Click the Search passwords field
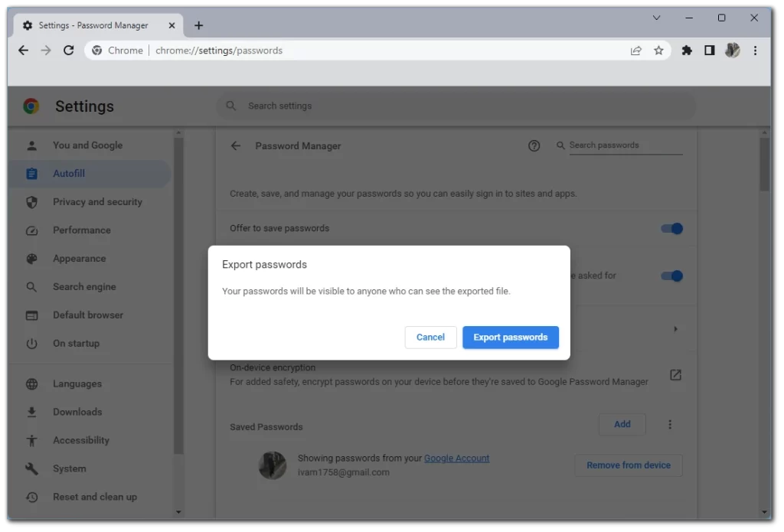Image resolution: width=784 pixels, height=532 pixels. pyautogui.click(x=625, y=145)
